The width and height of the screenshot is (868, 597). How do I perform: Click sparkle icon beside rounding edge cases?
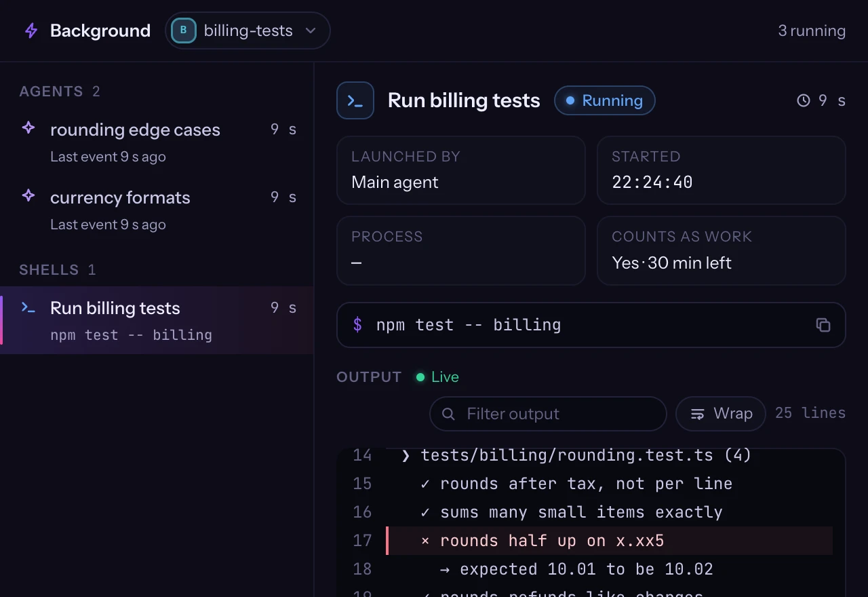[x=28, y=128]
